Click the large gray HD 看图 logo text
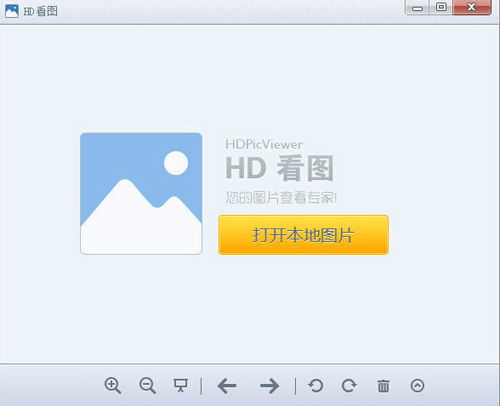 click(279, 168)
